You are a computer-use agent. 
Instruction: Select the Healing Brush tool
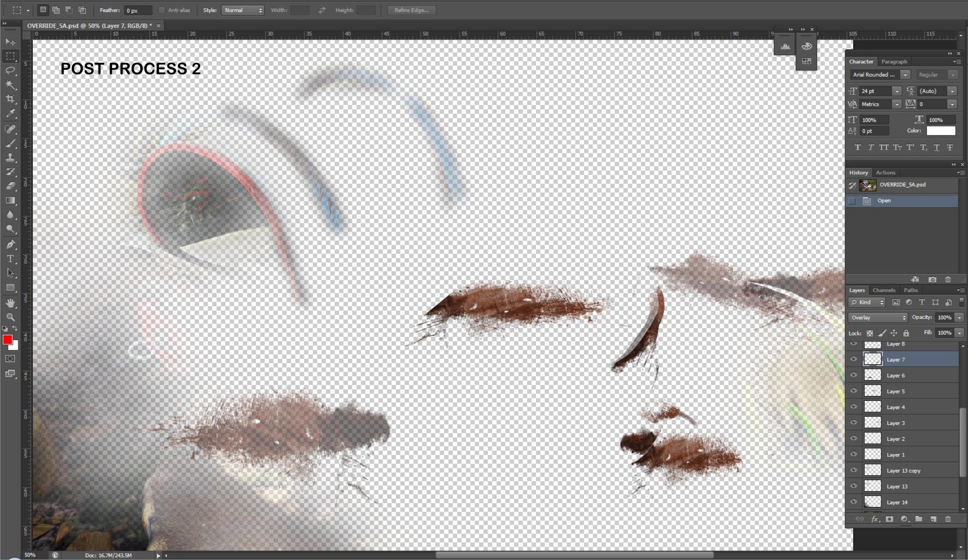[10, 129]
